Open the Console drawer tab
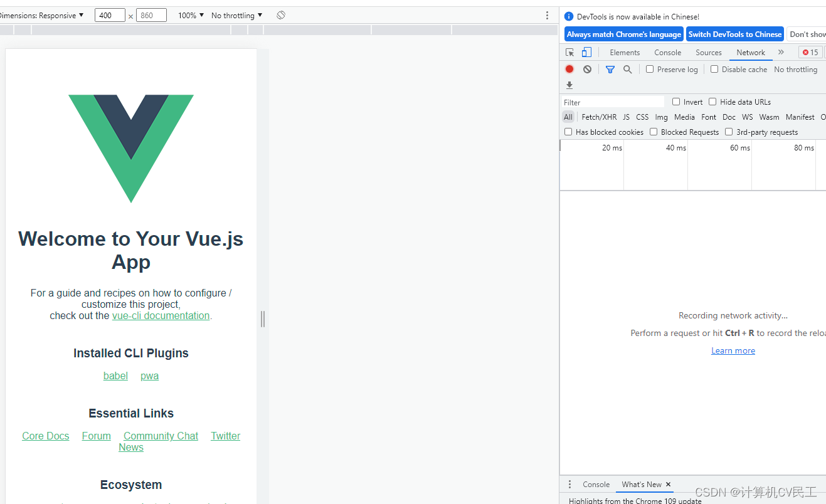The width and height of the screenshot is (826, 504). tap(596, 485)
